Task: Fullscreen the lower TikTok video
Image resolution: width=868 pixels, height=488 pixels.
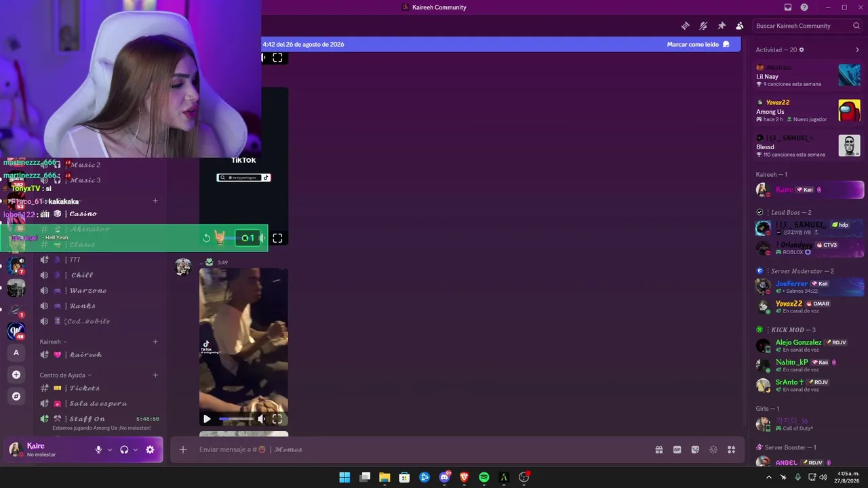Action: coord(277,419)
